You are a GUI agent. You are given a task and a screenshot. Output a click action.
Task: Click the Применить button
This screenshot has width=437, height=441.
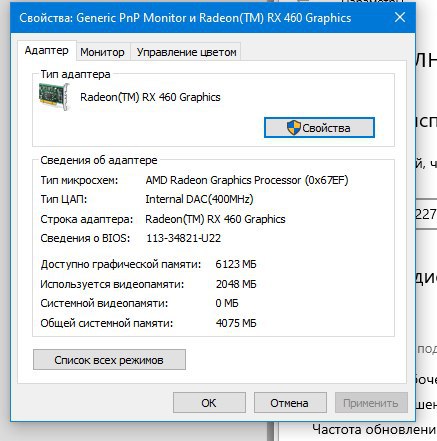(x=371, y=403)
